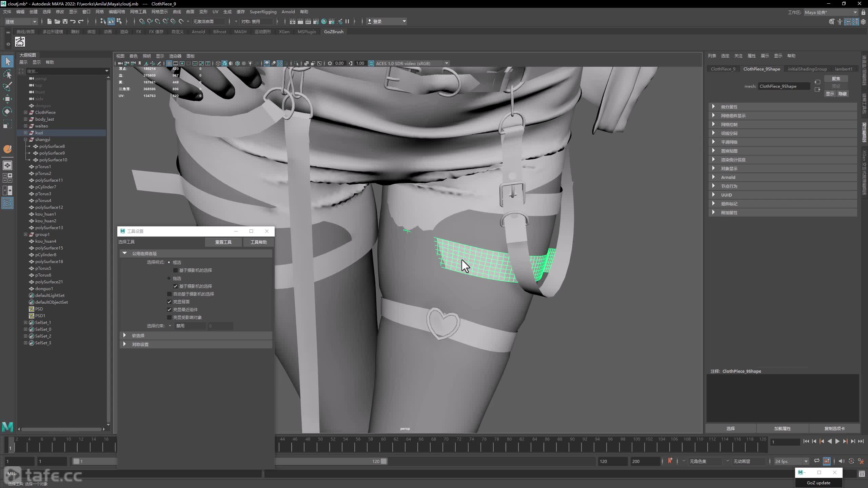Click the viewport wireframe cube icon
Screen dimensions: 868x488
pyautogui.click(x=218, y=63)
